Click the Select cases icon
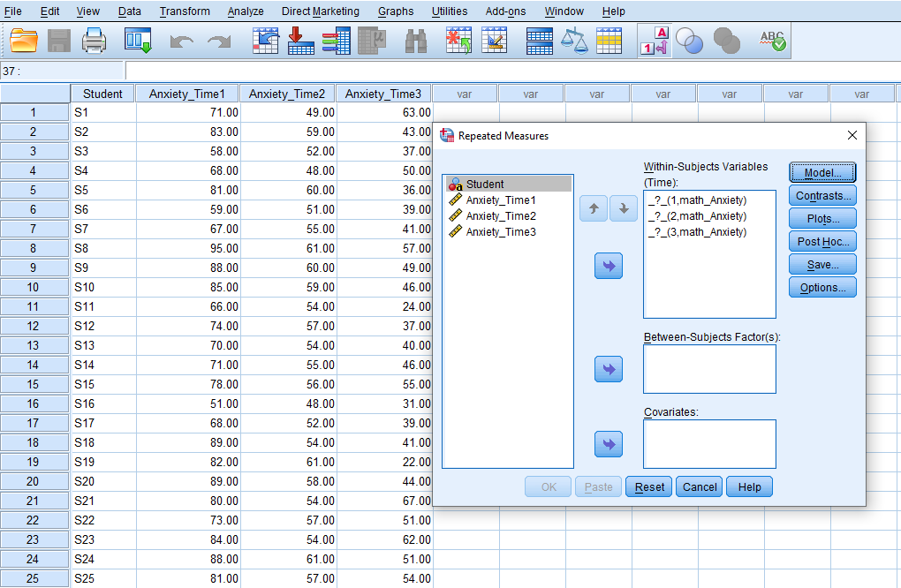The image size is (901, 588). [x=609, y=41]
